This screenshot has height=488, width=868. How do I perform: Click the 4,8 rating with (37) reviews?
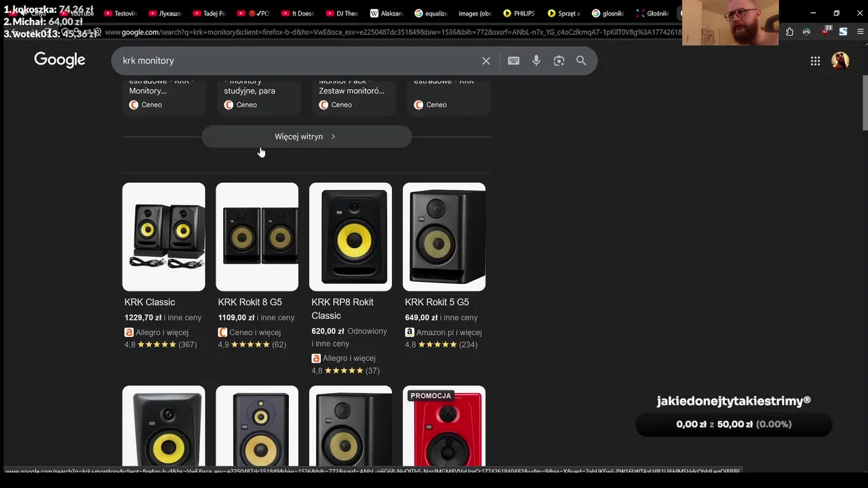tap(345, 371)
